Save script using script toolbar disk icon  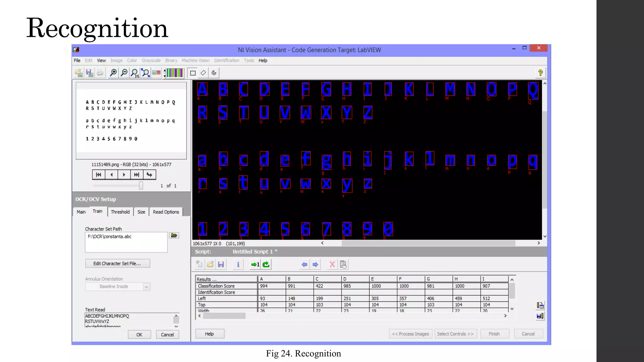click(221, 264)
